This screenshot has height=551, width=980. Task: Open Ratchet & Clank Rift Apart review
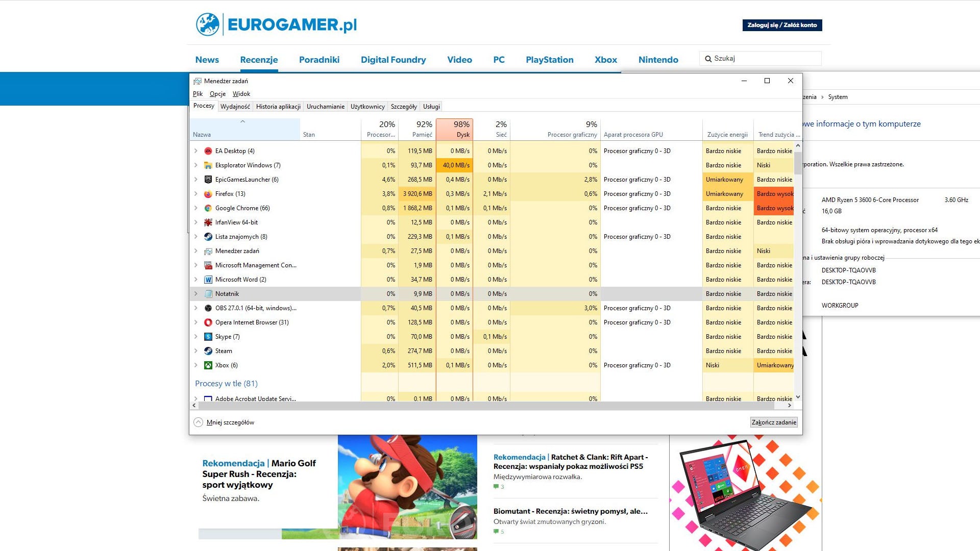pyautogui.click(x=571, y=462)
